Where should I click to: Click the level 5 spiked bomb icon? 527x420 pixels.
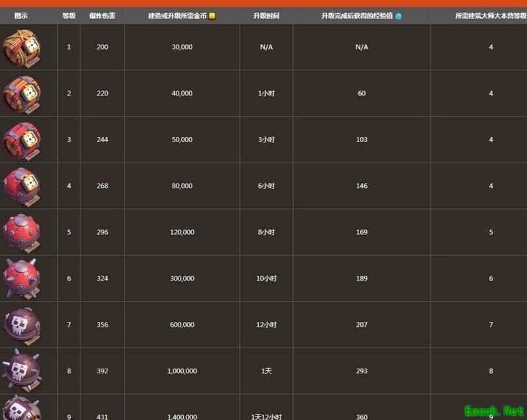pos(23,232)
